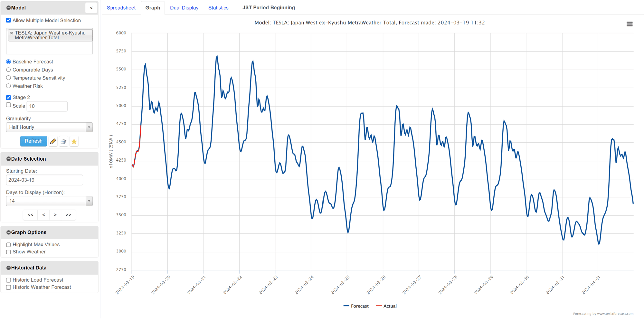Click the Scale value input field
This screenshot has width=644, height=320.
coord(47,106)
